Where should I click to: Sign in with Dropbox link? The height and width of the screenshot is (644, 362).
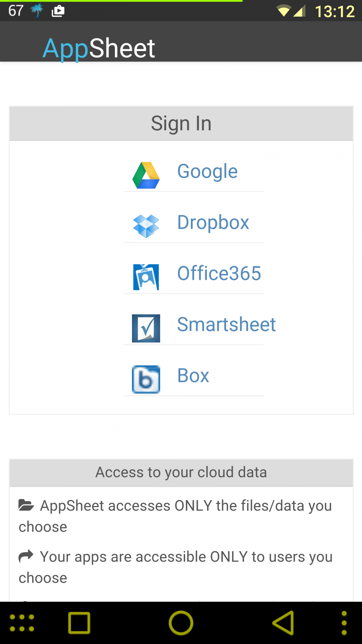tap(213, 222)
